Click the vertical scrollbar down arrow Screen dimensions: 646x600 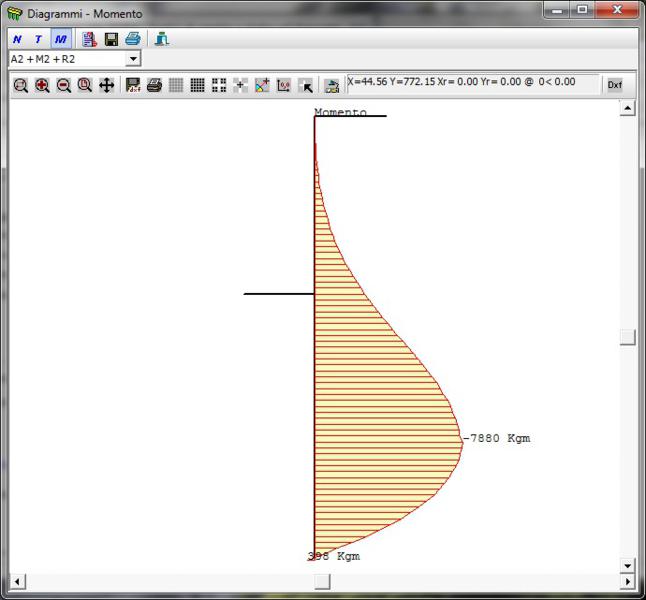[x=627, y=566]
